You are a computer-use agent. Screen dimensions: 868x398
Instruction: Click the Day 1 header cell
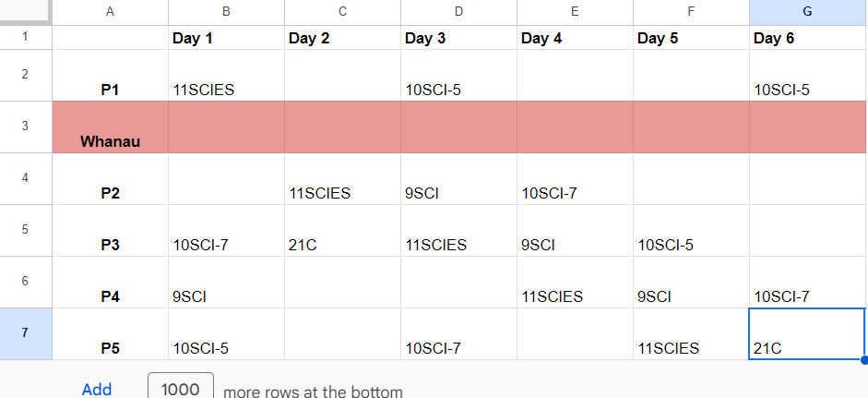point(226,39)
